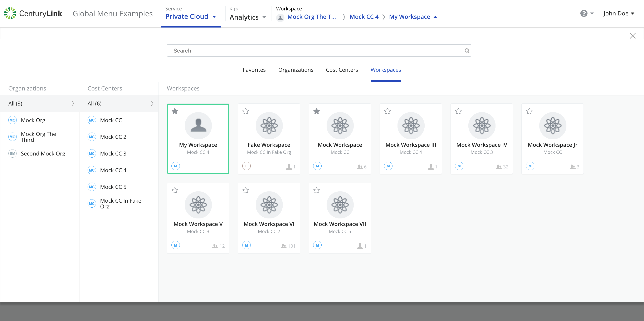
Task: Expand the All (3) organizations row
Action: tap(39, 103)
